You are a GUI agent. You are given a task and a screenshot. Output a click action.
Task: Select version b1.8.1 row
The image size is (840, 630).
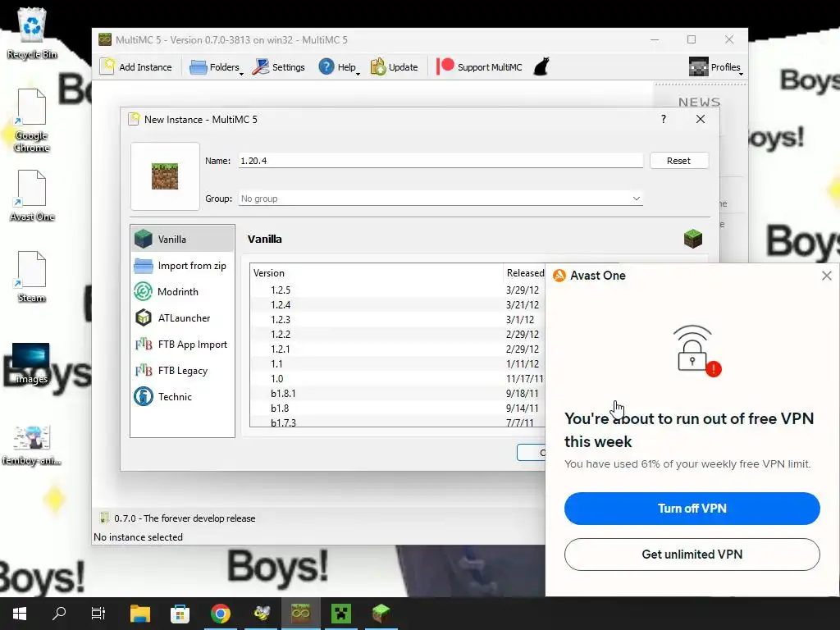[398, 393]
